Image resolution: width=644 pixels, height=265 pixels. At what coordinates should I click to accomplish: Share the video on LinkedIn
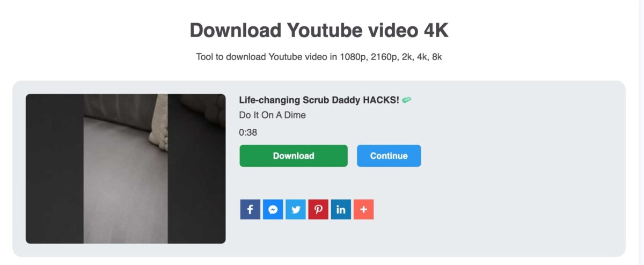[x=341, y=210]
